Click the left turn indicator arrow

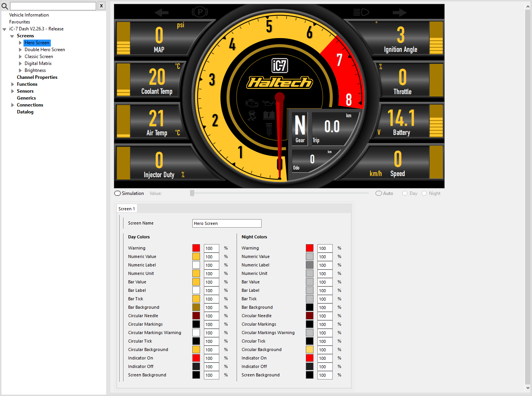(161, 13)
